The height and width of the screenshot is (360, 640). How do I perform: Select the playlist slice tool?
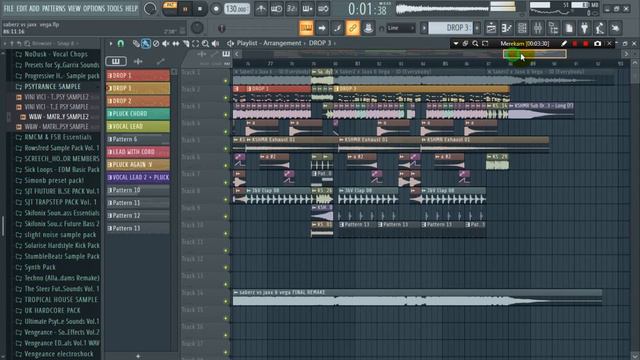point(186,43)
